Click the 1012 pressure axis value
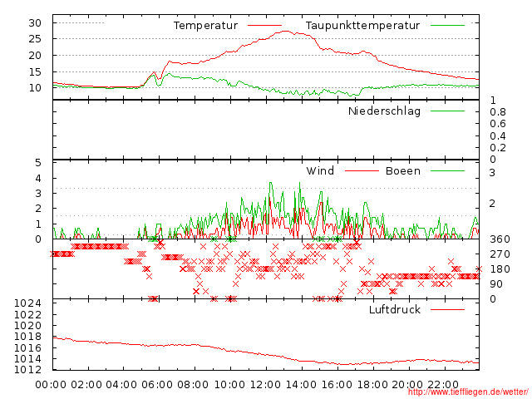The width and height of the screenshot is (532, 399). coord(27,369)
